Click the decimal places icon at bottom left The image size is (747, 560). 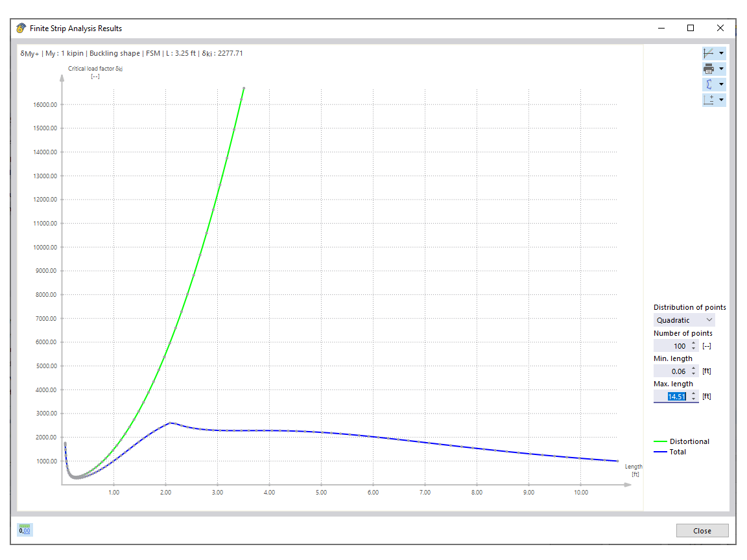point(23,530)
